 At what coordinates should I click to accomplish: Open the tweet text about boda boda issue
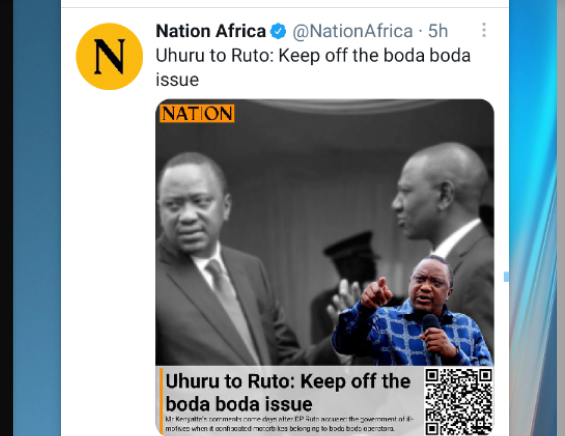313,67
